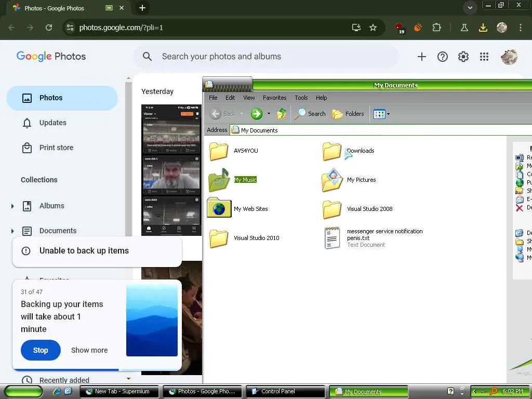Expand the Documents collection arrow
The height and width of the screenshot is (399, 532).
(x=12, y=231)
